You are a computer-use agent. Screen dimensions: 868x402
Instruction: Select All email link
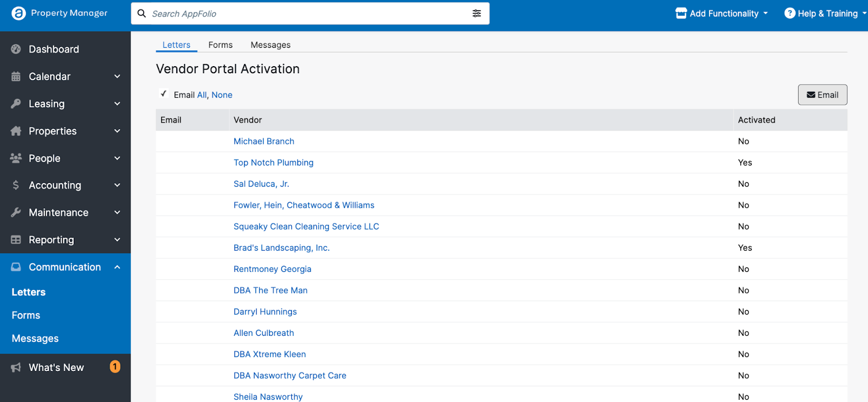click(202, 95)
